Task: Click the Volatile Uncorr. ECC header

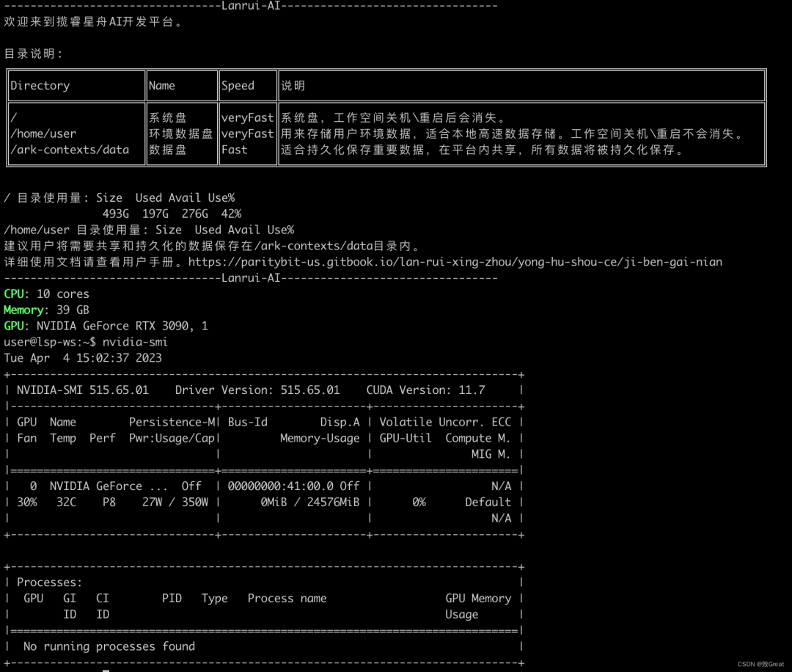Action: (x=445, y=423)
